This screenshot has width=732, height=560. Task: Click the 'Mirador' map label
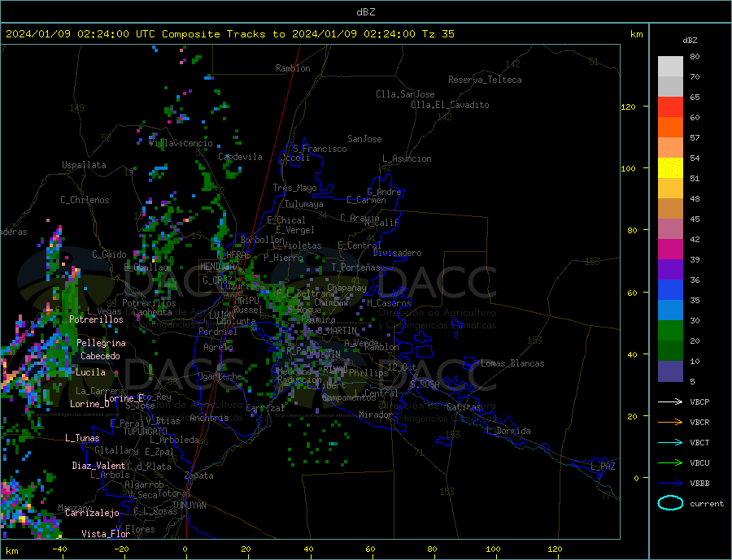tap(375, 415)
